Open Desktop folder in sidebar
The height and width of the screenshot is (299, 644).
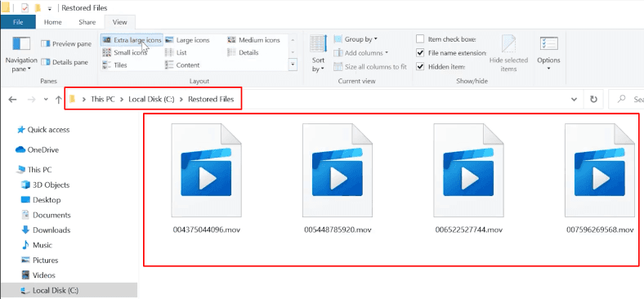(x=41, y=200)
